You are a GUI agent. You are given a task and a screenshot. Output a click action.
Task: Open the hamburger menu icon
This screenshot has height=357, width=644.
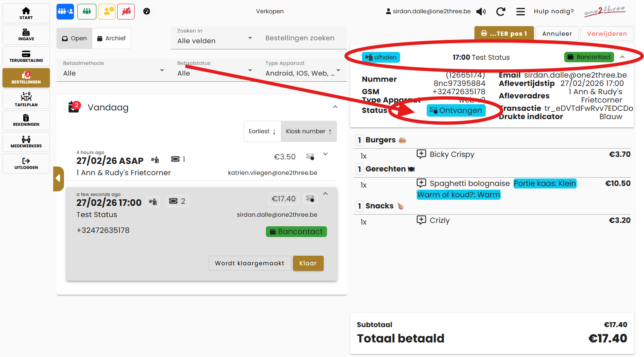520,12
